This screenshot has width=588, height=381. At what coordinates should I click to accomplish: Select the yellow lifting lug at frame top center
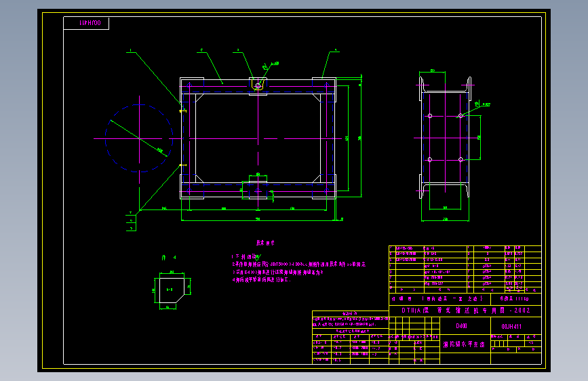coord(258,85)
